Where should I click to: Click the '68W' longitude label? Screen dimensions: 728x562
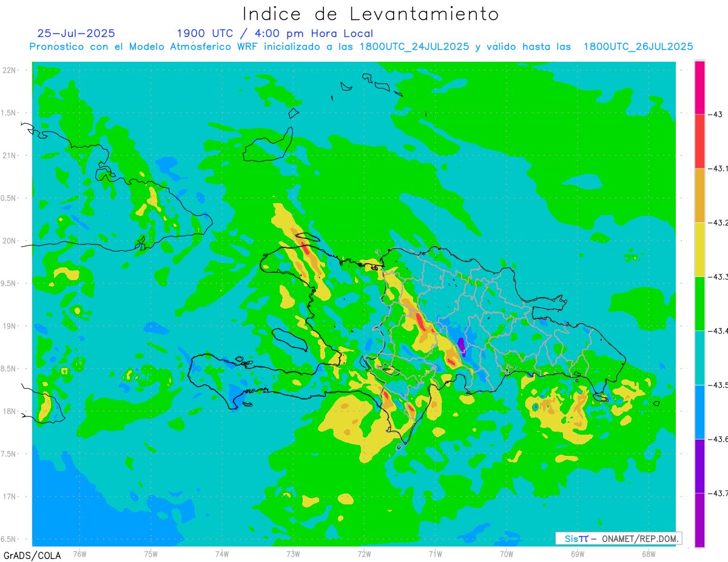pos(649,554)
